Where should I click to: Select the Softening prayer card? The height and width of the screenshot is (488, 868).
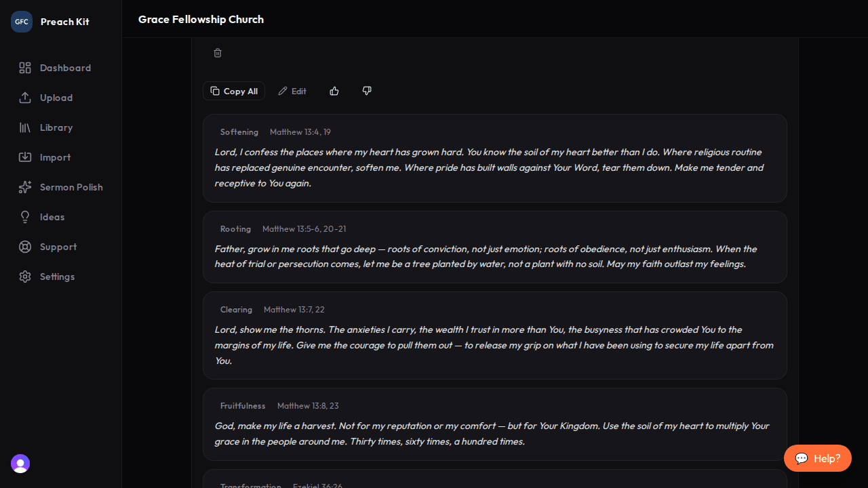pyautogui.click(x=494, y=159)
